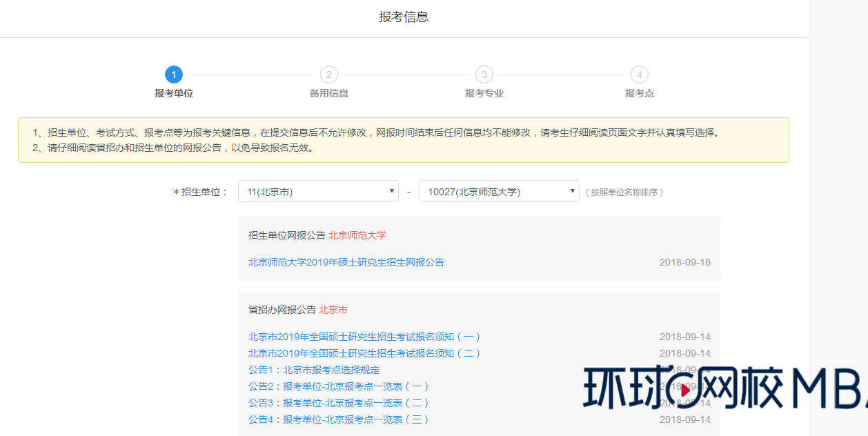This screenshot has height=436, width=868.
Task: Click the step 3 报考专业 circle icon
Action: tap(484, 75)
